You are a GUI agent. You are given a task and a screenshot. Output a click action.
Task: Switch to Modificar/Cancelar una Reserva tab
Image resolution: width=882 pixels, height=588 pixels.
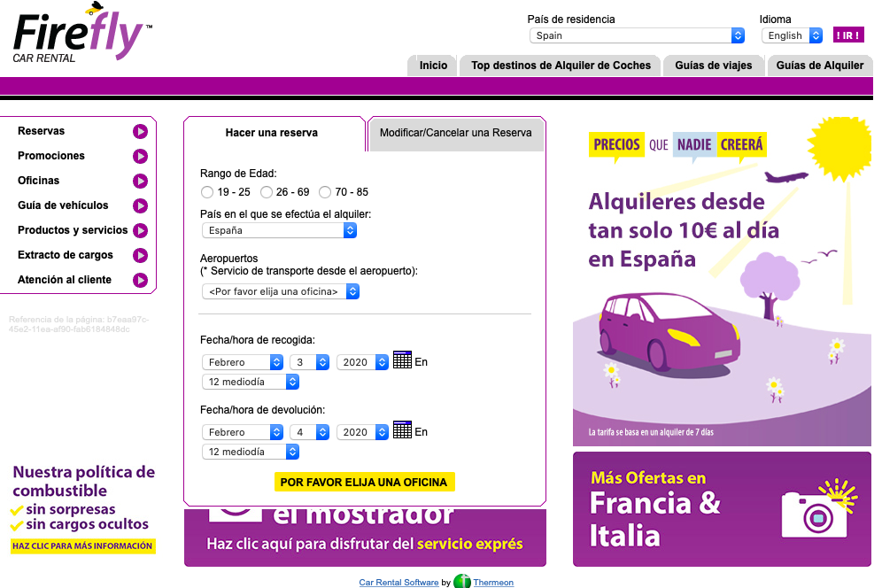[x=456, y=134]
